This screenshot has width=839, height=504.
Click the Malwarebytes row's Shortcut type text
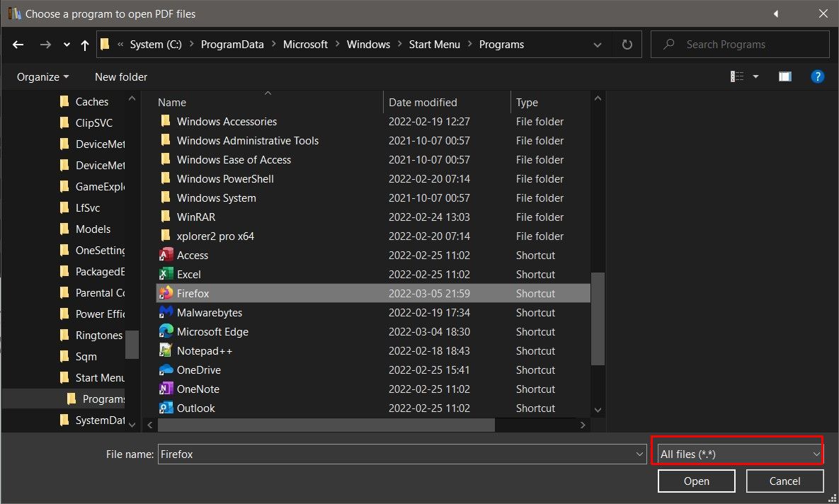pyautogui.click(x=535, y=312)
